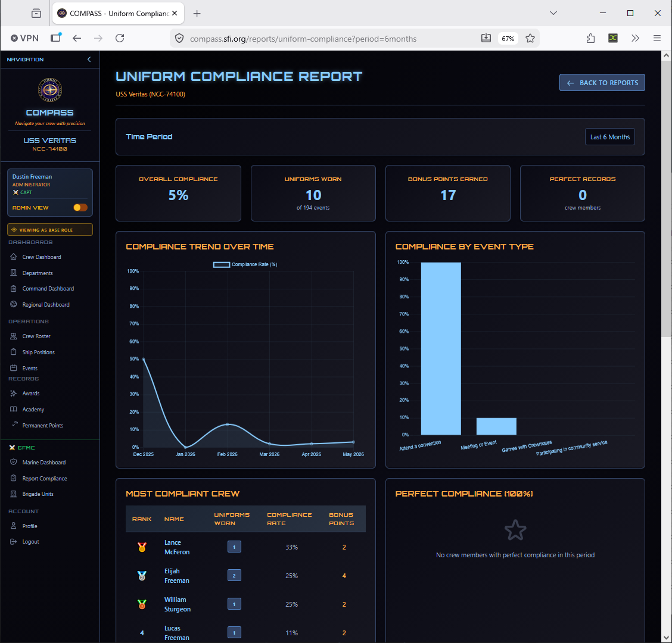Click the Uniforms Worn column header
Image resolution: width=672 pixels, height=643 pixels.
coord(232,519)
